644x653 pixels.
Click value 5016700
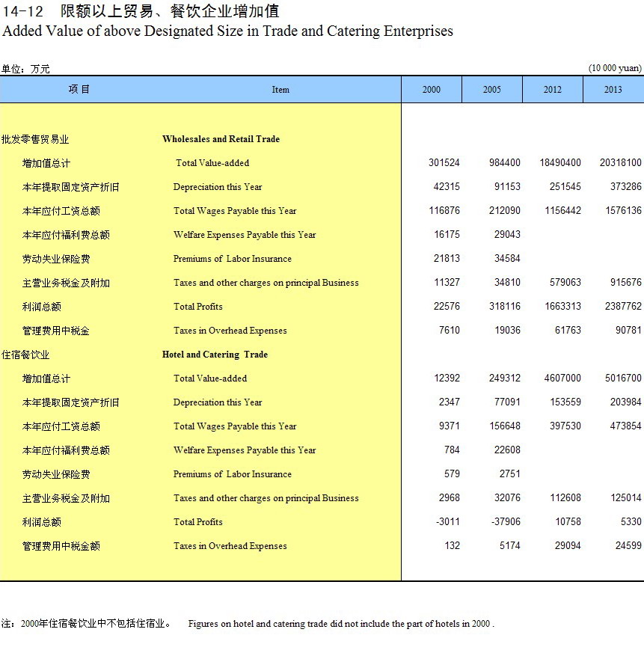623,378
